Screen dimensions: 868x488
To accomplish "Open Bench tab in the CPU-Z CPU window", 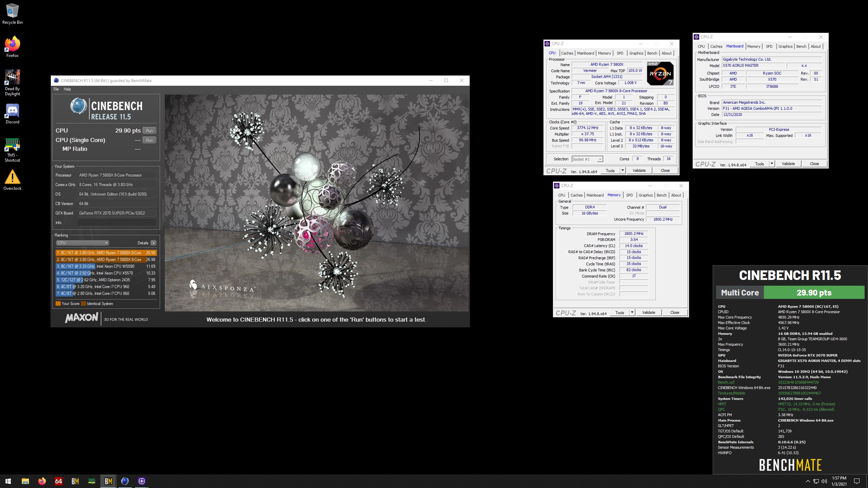I will coord(652,53).
